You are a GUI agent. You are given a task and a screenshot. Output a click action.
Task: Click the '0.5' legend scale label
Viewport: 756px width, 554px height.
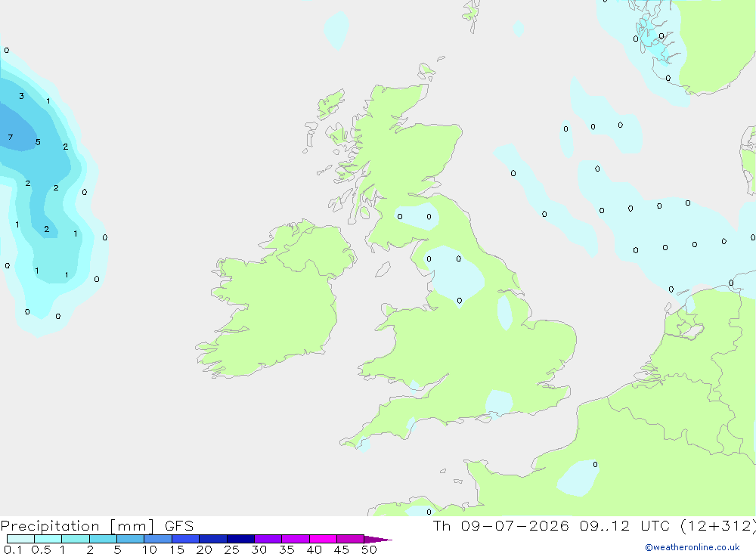tap(41, 549)
